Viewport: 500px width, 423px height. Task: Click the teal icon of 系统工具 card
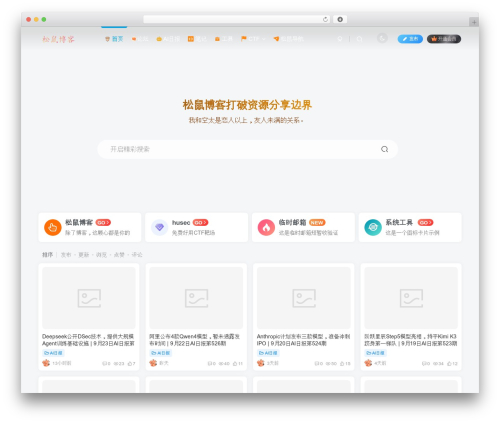[x=373, y=227]
